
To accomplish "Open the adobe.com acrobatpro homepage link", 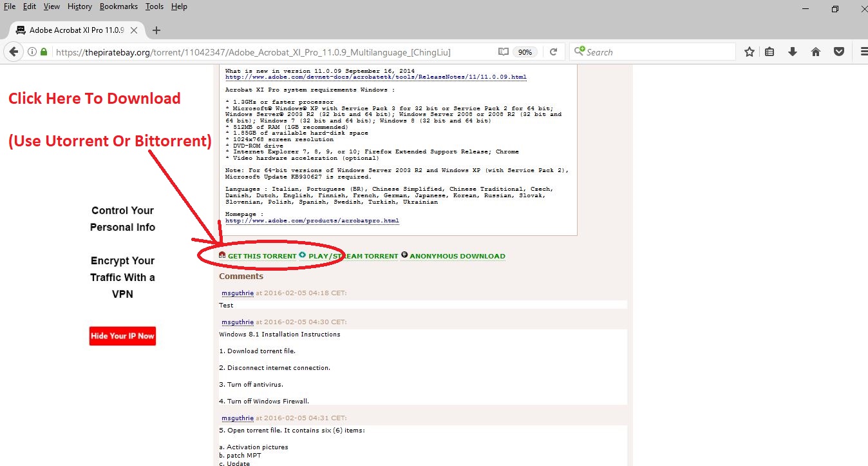I will [x=312, y=220].
